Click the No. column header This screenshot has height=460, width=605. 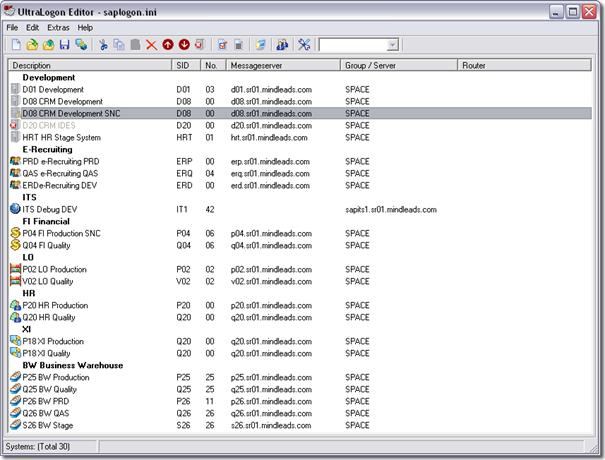[x=213, y=65]
